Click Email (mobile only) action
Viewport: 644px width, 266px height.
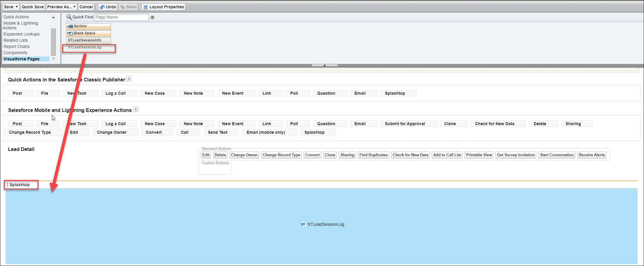pyautogui.click(x=269, y=132)
